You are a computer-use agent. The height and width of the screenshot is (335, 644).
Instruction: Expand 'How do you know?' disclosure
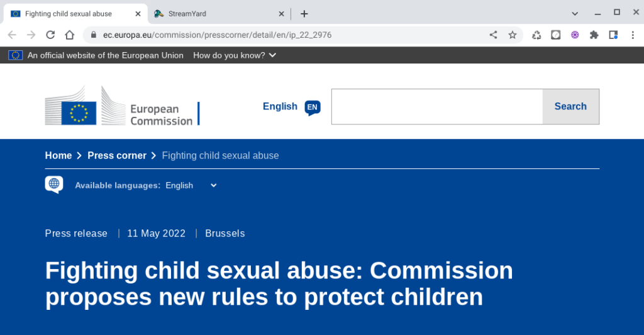click(x=235, y=55)
